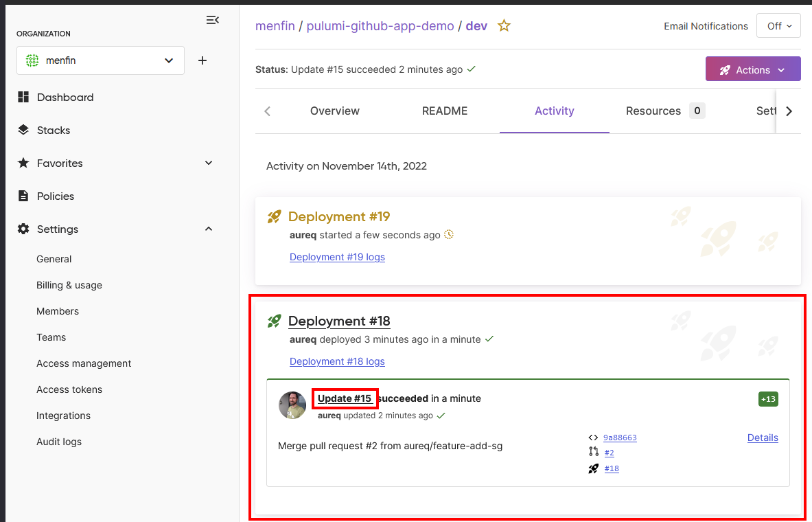812x522 pixels.
Task: Click the rocket icon beside Deployment #19
Action: 275,216
